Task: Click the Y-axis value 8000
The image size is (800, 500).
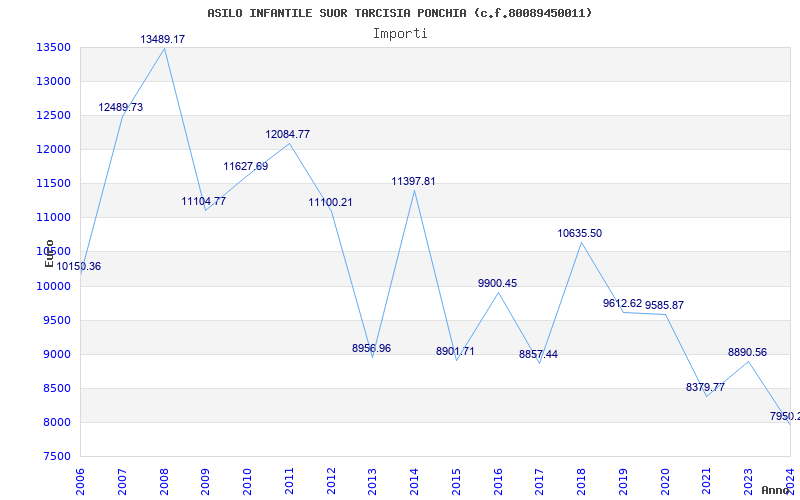Action: click(56, 422)
